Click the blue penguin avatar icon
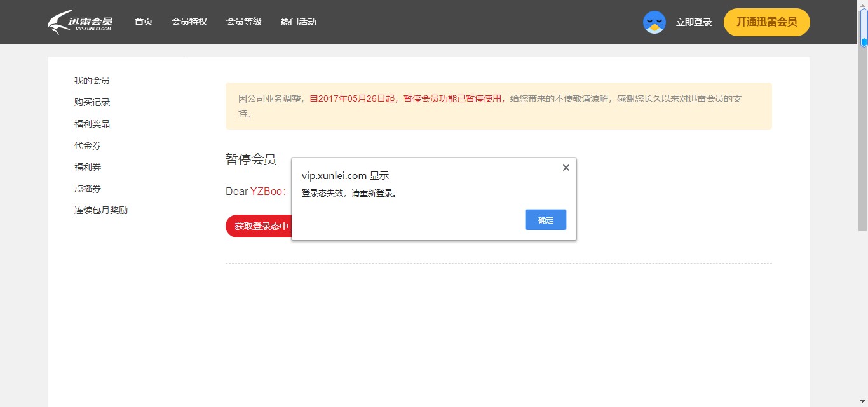This screenshot has height=407, width=868. click(x=654, y=22)
